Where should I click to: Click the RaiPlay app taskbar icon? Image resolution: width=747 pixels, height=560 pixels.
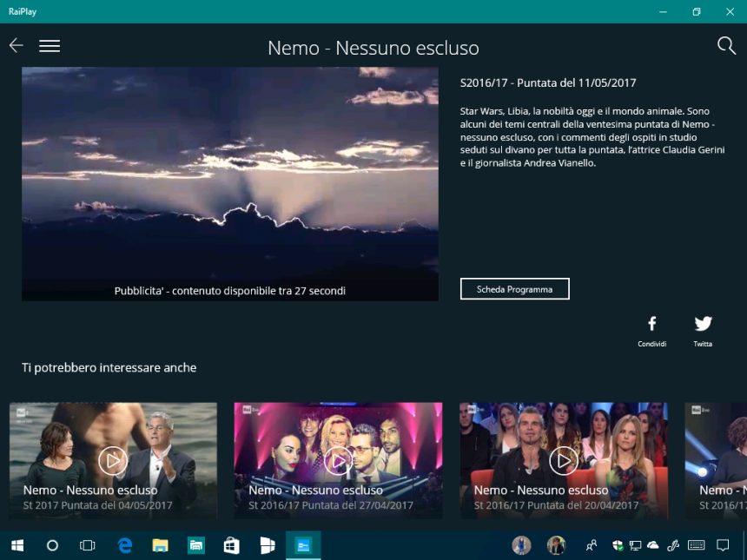click(303, 545)
